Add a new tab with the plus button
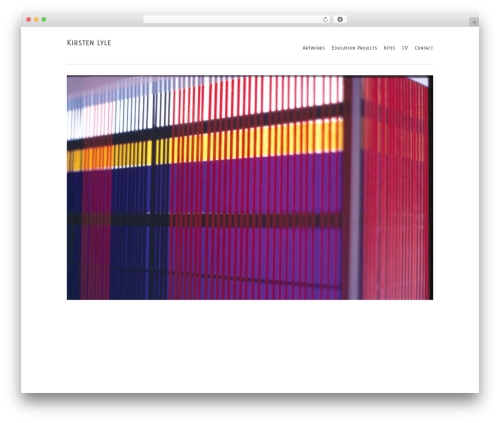This screenshot has height=423, width=500. [474, 22]
